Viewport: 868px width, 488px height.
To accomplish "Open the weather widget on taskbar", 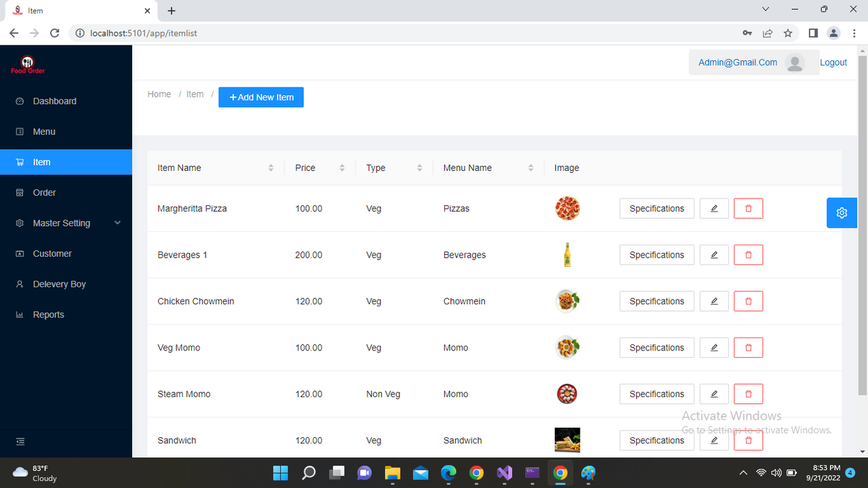I will coord(35,472).
